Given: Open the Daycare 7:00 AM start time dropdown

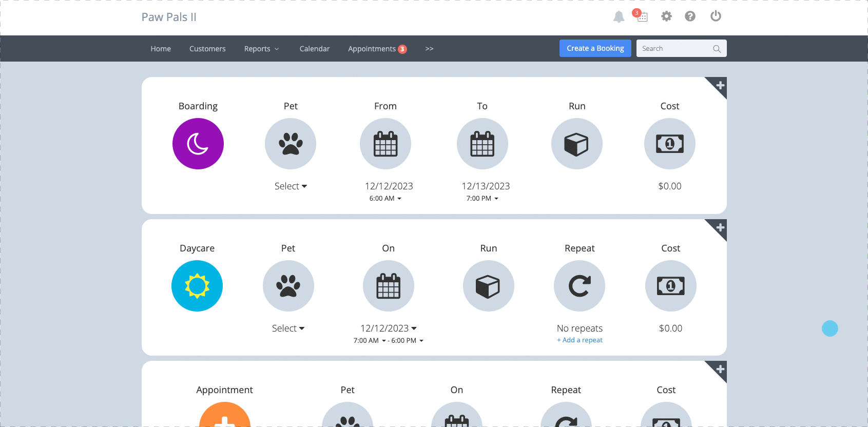Looking at the screenshot, I should (370, 341).
